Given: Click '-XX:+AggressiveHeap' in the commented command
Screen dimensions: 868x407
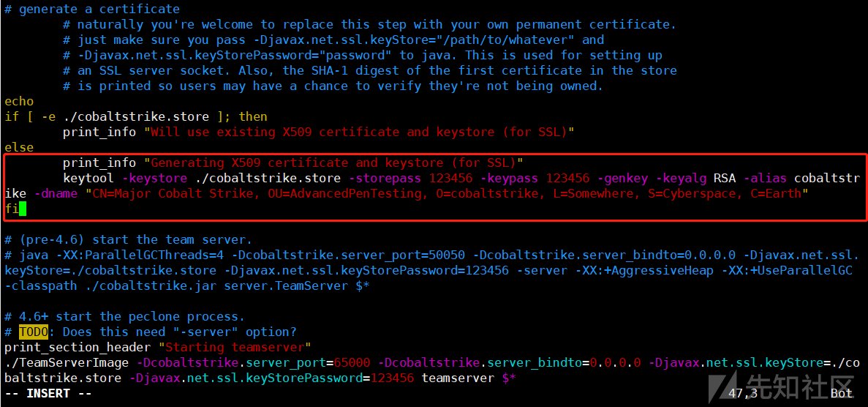Looking at the screenshot, I should 645,271.
